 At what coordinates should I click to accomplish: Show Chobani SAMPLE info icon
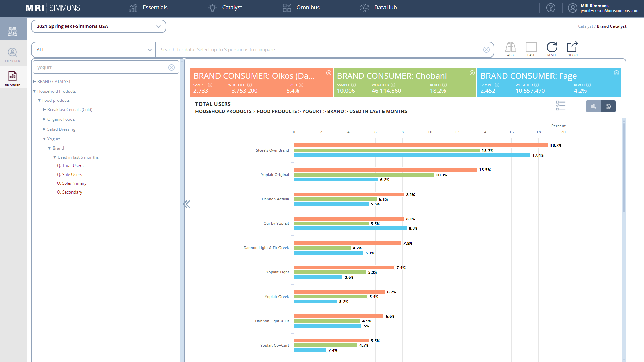click(x=353, y=85)
